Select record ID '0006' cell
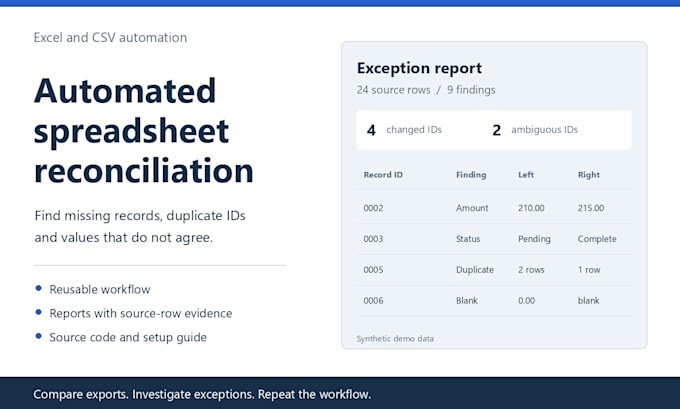Viewport: 680px width, 409px height. click(x=373, y=301)
